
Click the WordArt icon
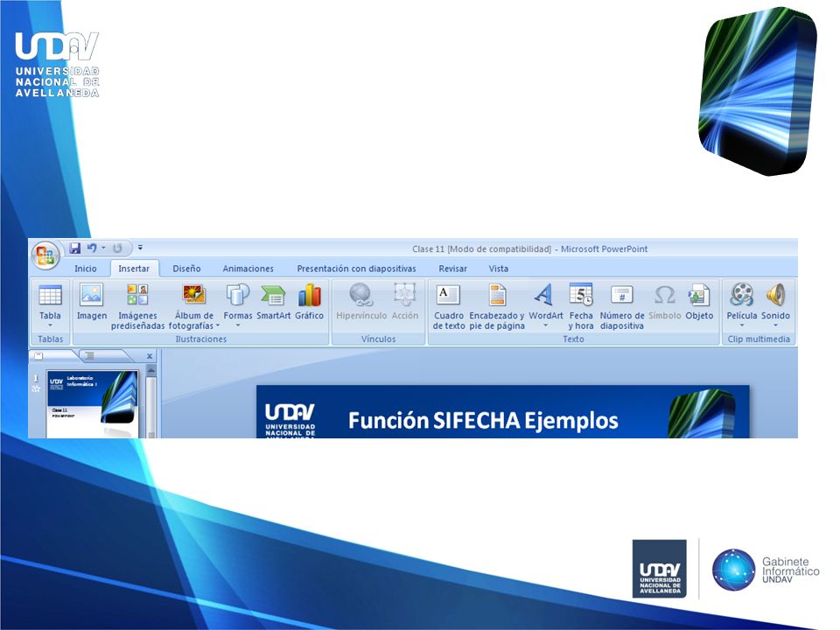pyautogui.click(x=545, y=295)
